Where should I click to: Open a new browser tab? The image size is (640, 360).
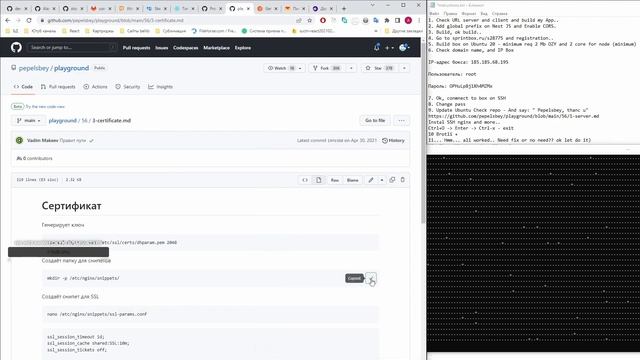pos(344,8)
